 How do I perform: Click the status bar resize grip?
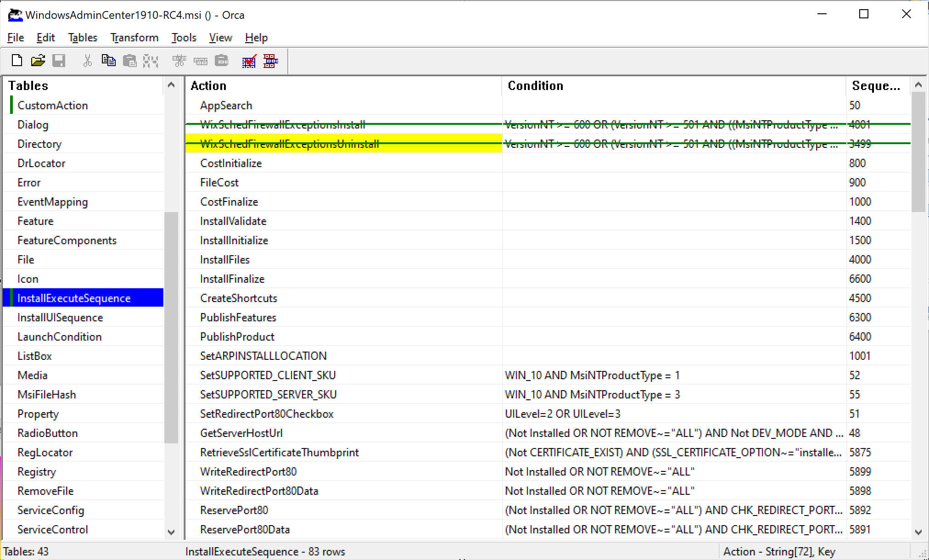[x=922, y=553]
